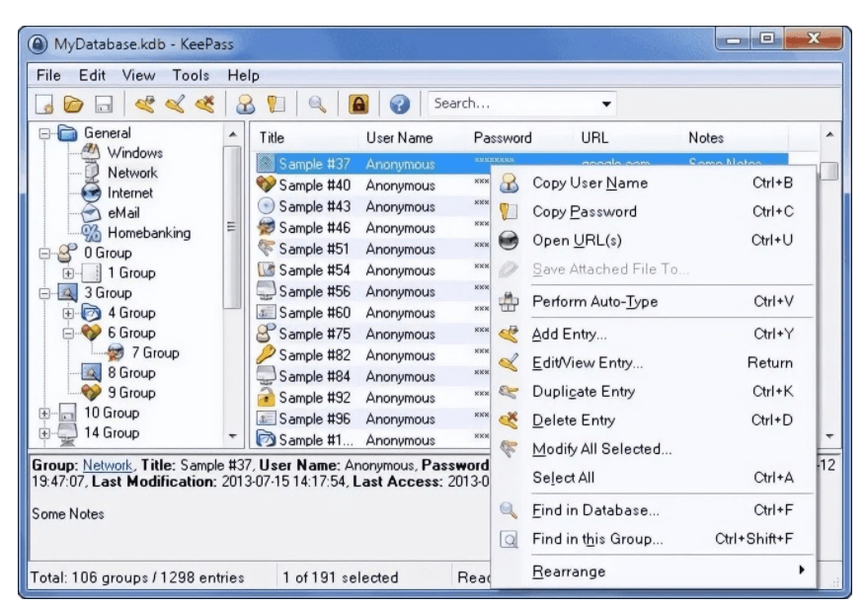Screen dimensions: 868x607
Task: Open the Rearrange submenu
Action: [x=653, y=571]
